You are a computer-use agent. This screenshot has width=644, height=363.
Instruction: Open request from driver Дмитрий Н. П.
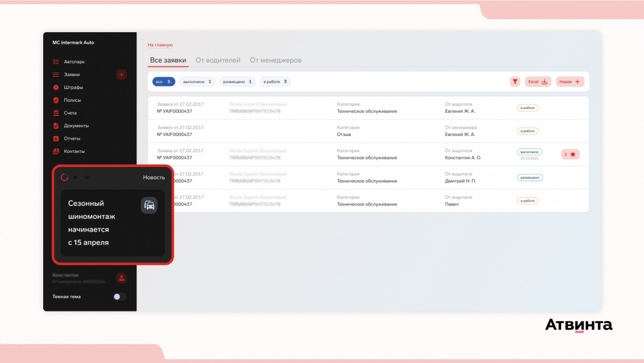point(368,177)
